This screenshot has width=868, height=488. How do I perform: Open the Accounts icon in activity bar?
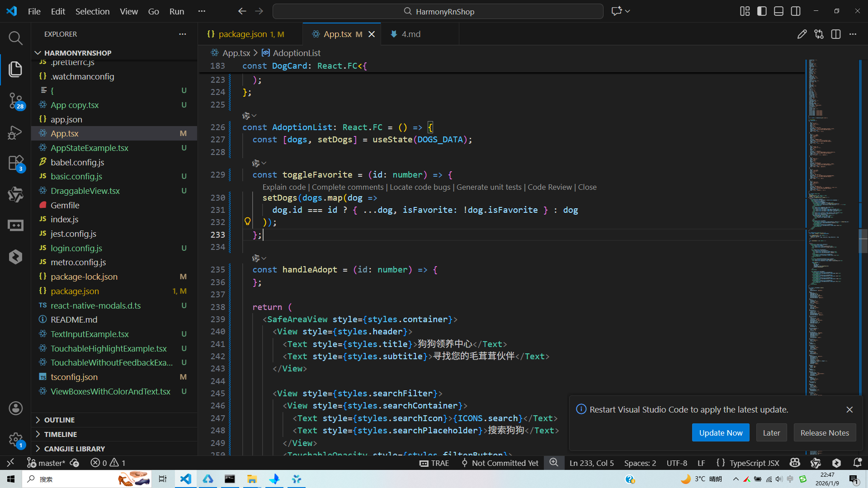15,408
